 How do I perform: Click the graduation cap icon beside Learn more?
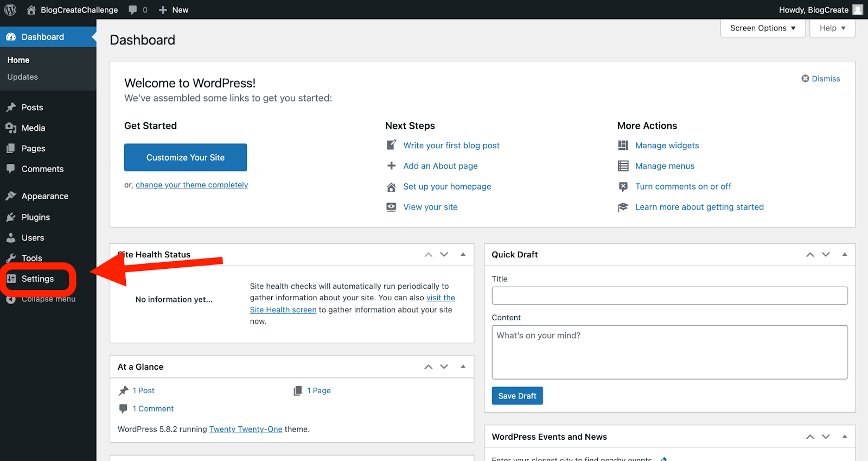click(623, 207)
